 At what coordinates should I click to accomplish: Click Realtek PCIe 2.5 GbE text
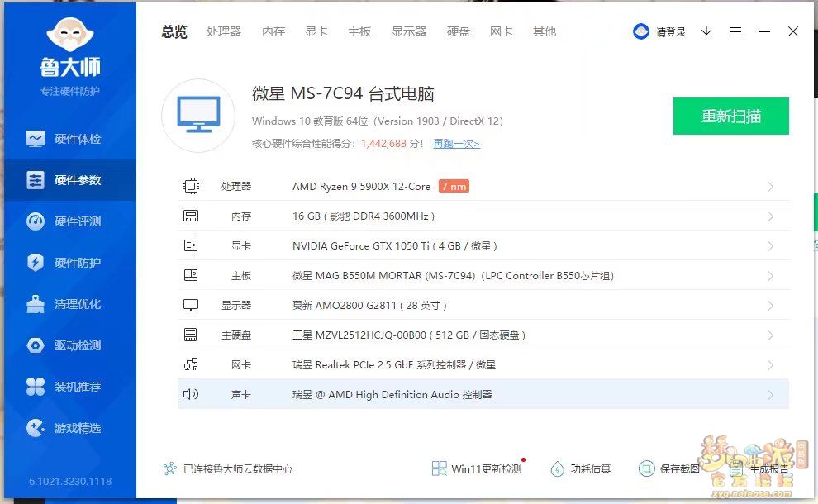tap(364, 364)
